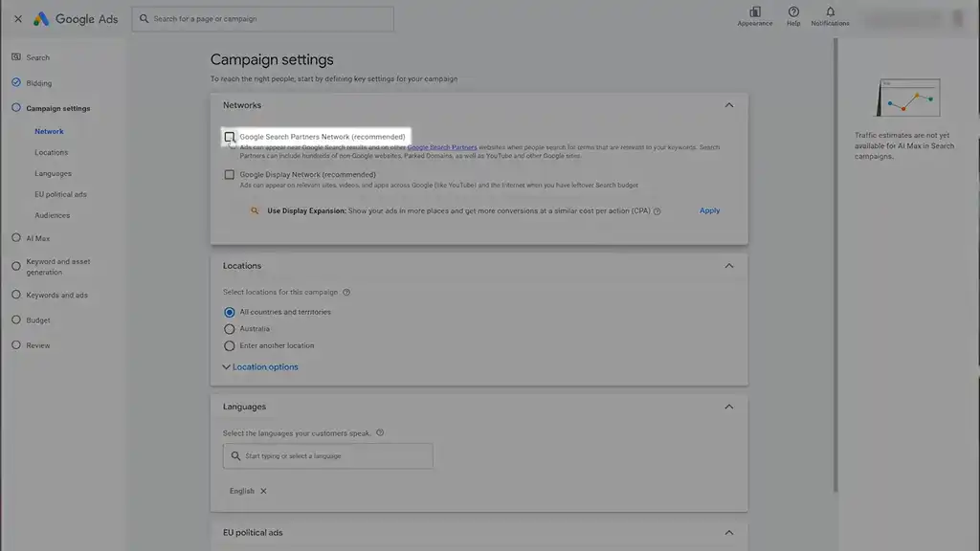Click the Keywords and ads step circle

(x=16, y=295)
